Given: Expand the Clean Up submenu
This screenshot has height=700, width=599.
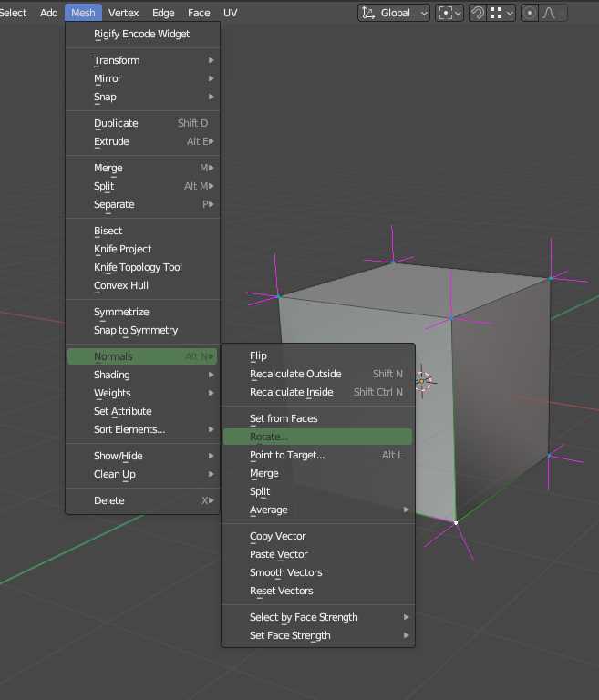Looking at the screenshot, I should (142, 474).
